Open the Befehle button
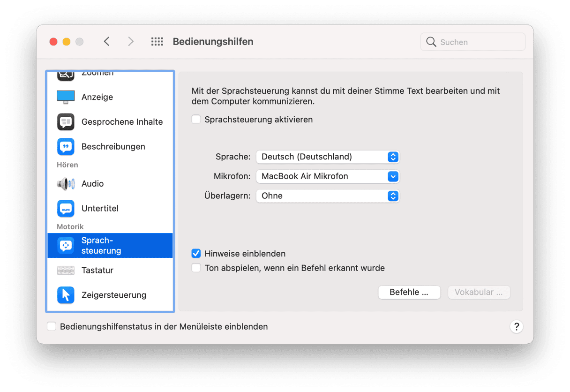 [x=409, y=292]
